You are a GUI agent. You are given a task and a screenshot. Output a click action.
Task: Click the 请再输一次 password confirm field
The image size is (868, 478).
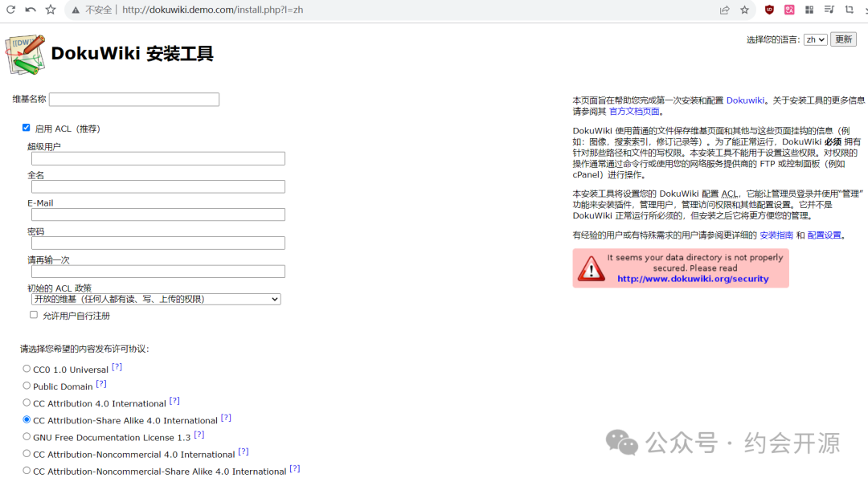(x=158, y=271)
